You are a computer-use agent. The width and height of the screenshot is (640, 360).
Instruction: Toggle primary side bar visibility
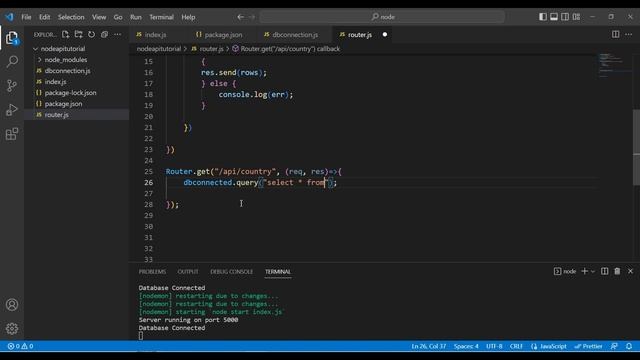click(542, 17)
